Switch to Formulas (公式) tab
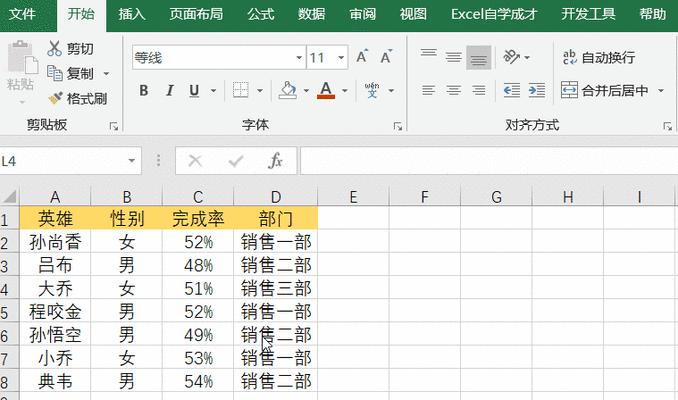Screen dimensions: 678x400 (261, 14)
